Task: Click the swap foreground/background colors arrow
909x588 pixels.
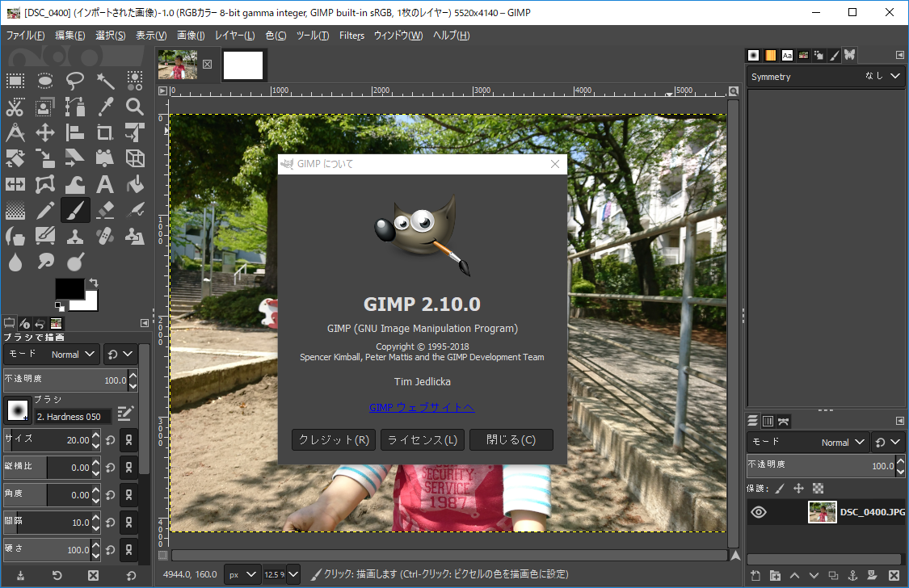Action: pos(93,283)
